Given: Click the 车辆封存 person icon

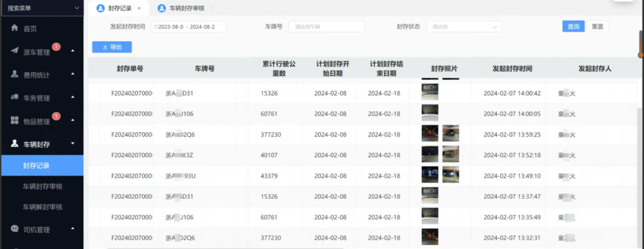Looking at the screenshot, I should (15, 143).
